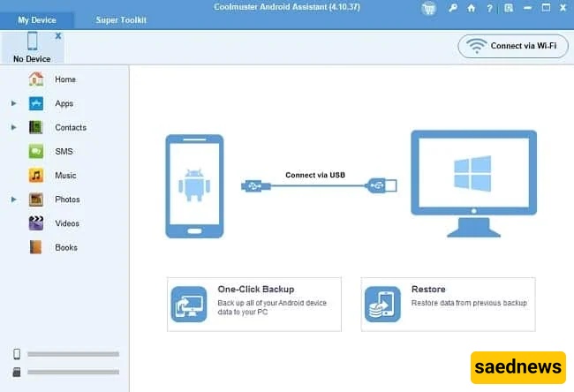Close the No Device tab
Image resolution: width=574 pixels, height=392 pixels.
[57, 36]
